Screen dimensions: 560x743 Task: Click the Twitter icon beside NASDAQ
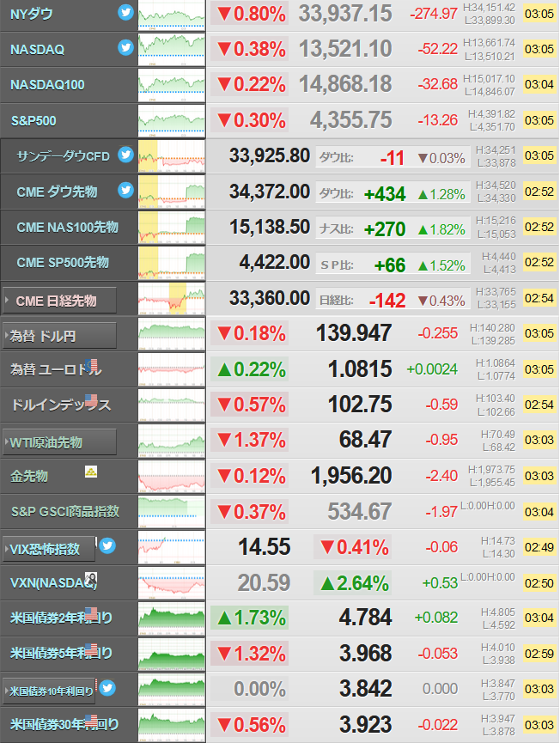tap(125, 47)
